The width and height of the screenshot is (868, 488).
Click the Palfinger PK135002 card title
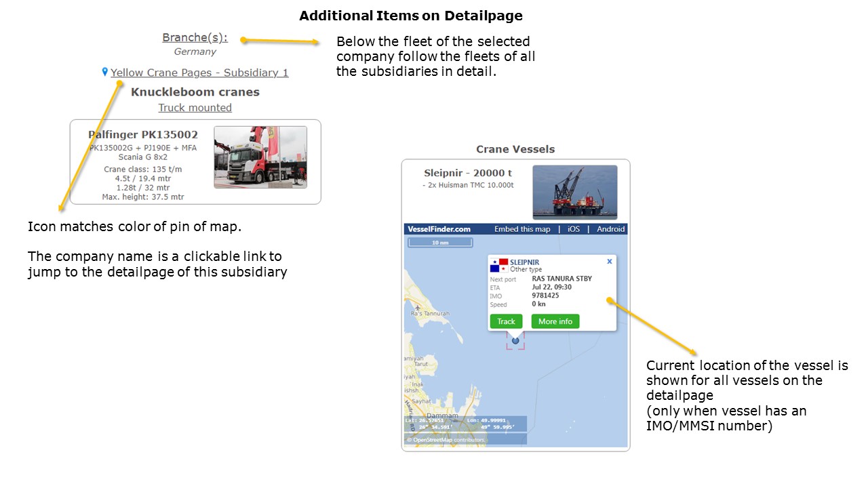pyautogui.click(x=143, y=135)
